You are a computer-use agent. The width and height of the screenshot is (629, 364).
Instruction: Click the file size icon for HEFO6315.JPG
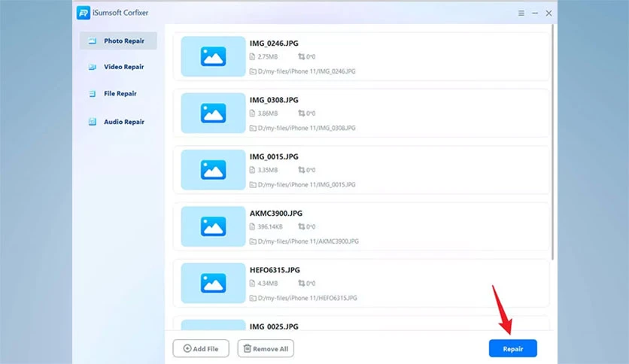click(x=252, y=283)
